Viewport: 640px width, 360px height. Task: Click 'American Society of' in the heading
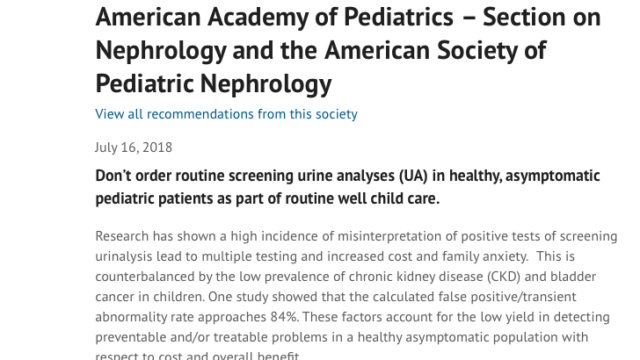(435, 51)
